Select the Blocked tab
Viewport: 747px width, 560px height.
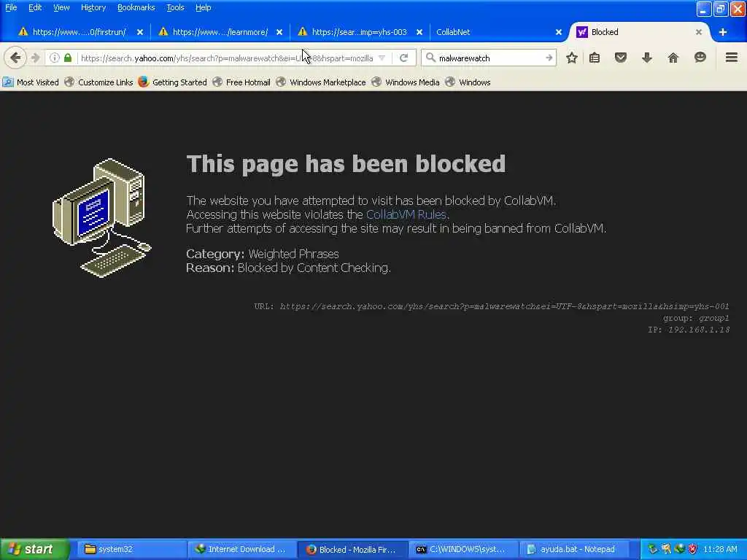tap(638, 32)
